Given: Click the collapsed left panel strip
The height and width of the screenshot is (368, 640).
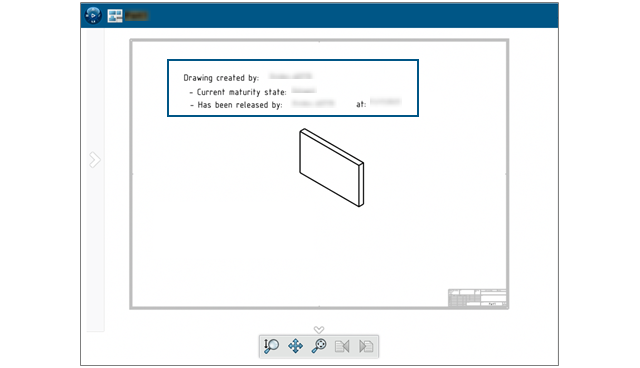Looking at the screenshot, I should pyautogui.click(x=96, y=180).
